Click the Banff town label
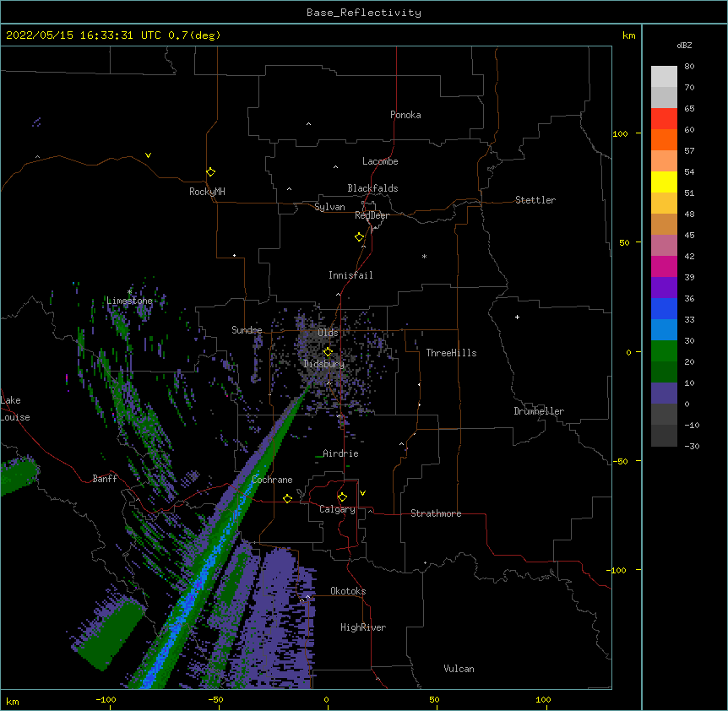This screenshot has width=728, height=711. coord(105,479)
